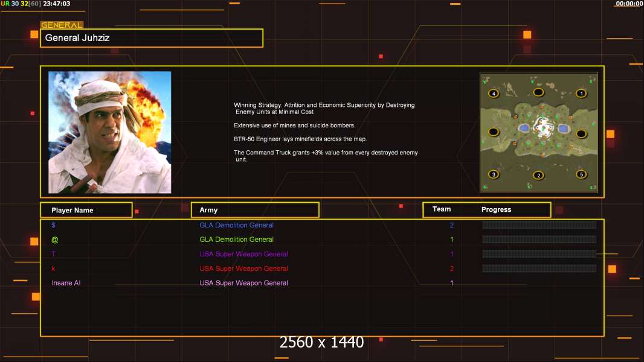Click start position 1 on the minimap

(581, 94)
